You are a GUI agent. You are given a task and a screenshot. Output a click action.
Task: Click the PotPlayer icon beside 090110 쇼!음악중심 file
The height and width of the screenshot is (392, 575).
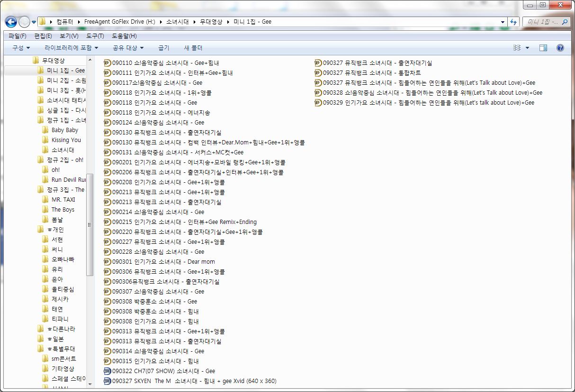[107, 62]
